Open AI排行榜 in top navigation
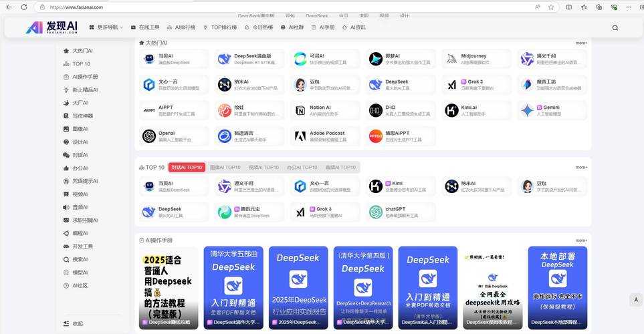The image size is (644, 334). (181, 27)
